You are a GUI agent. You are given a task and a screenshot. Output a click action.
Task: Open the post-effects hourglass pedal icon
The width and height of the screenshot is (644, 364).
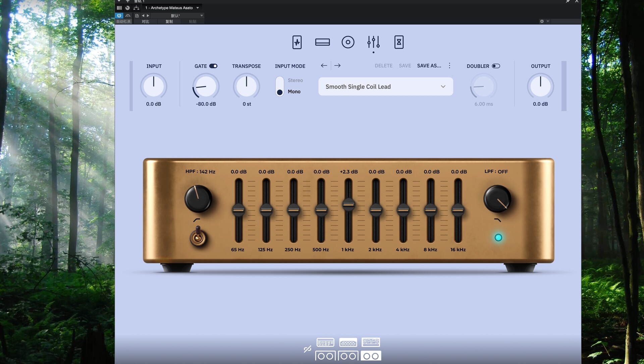(x=399, y=42)
